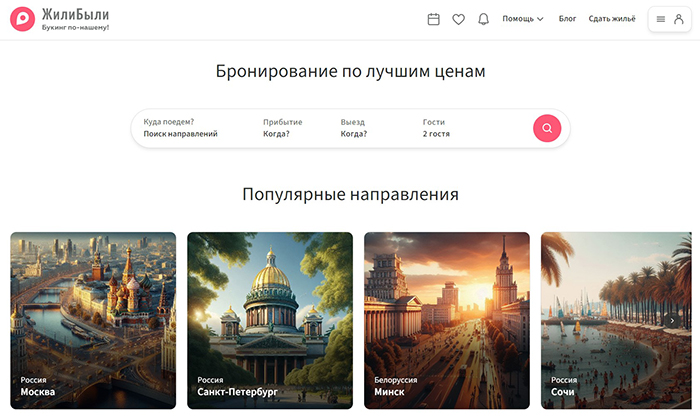Open the Минск destination card
The image size is (700, 418).
[x=447, y=320]
